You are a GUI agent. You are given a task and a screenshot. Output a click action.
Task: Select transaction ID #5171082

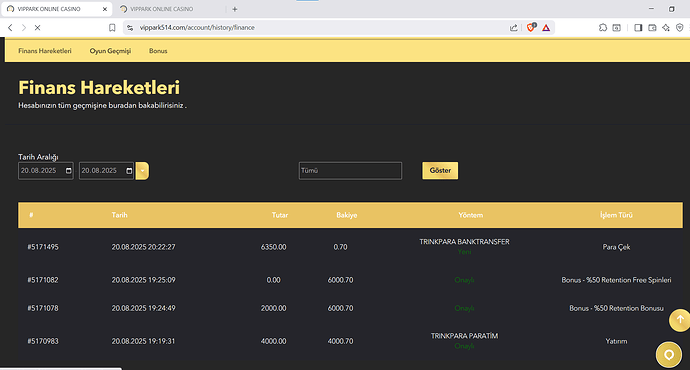click(x=43, y=280)
